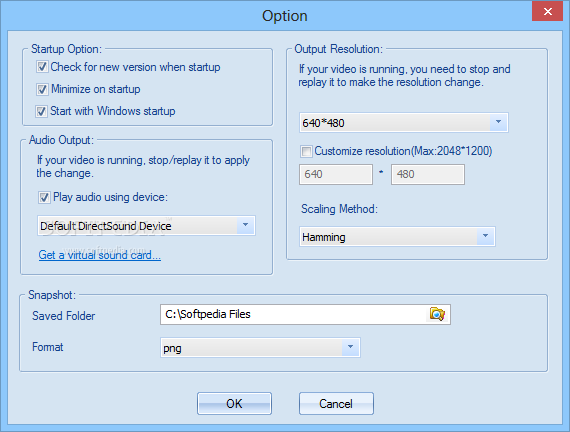Screen dimensions: 570x432
Task: Expand the 640*480 resolution dropdown
Action: pos(404,123)
